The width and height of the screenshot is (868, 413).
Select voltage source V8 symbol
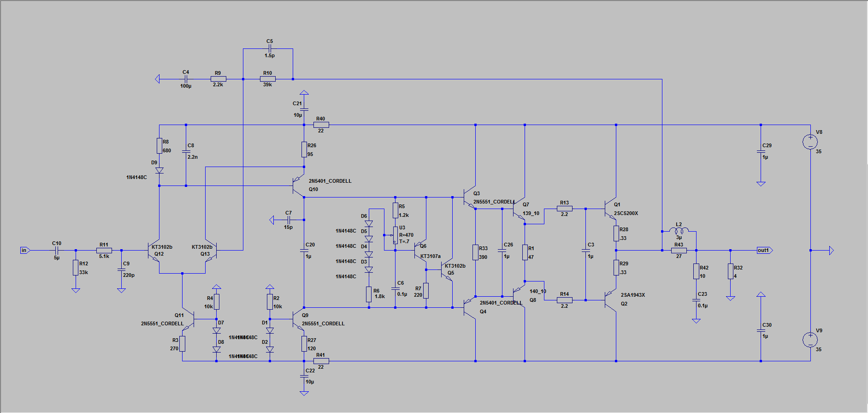coord(810,142)
